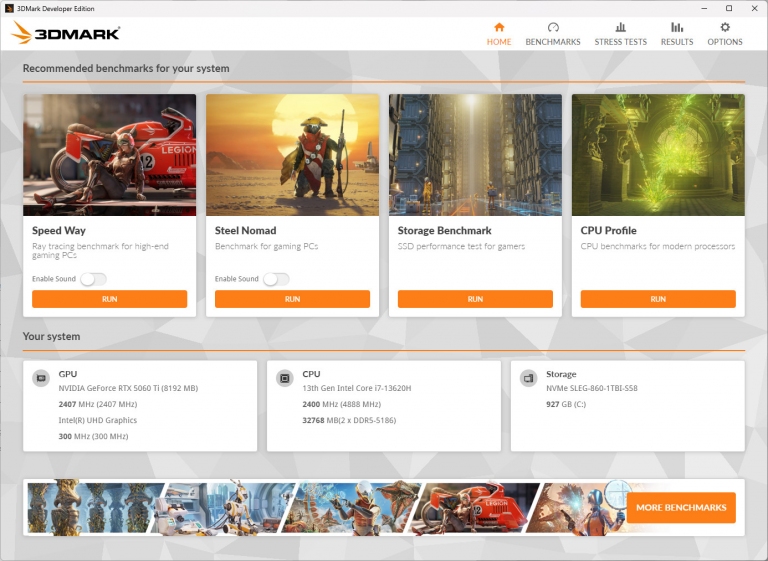Open the OPTIONS tab
Screen dimensions: 768x561
[x=725, y=33]
